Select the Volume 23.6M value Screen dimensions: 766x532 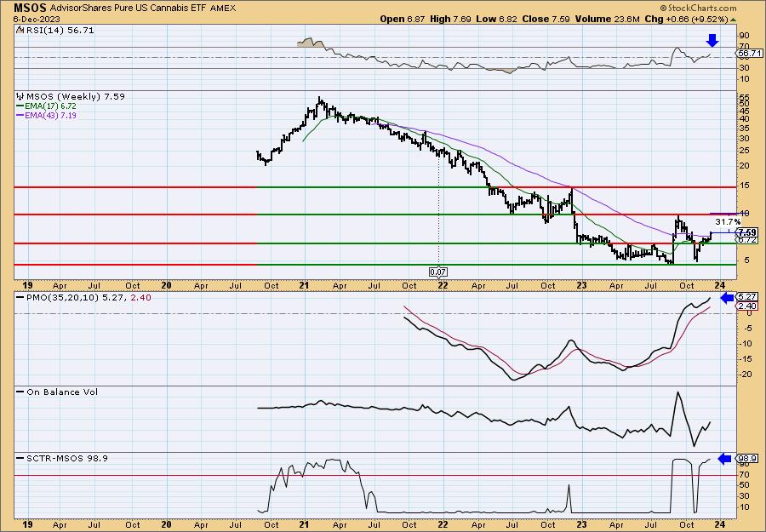pos(607,19)
